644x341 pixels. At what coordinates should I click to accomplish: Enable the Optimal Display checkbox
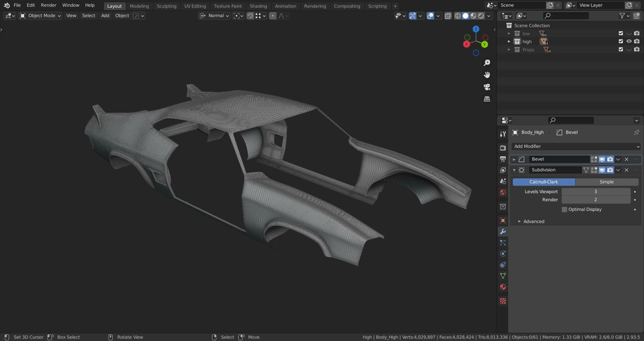point(565,210)
